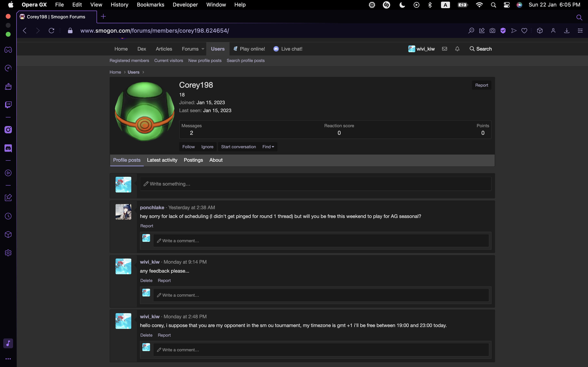588x367 pixels.
Task: Take a snapshot with camera icon
Action: click(492, 31)
